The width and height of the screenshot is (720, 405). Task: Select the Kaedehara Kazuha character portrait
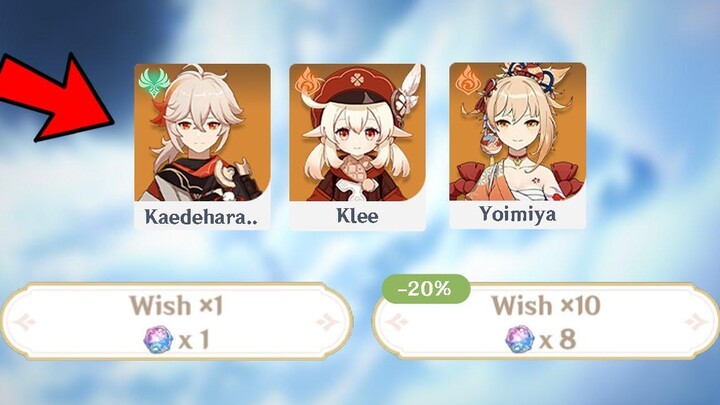coord(202,133)
